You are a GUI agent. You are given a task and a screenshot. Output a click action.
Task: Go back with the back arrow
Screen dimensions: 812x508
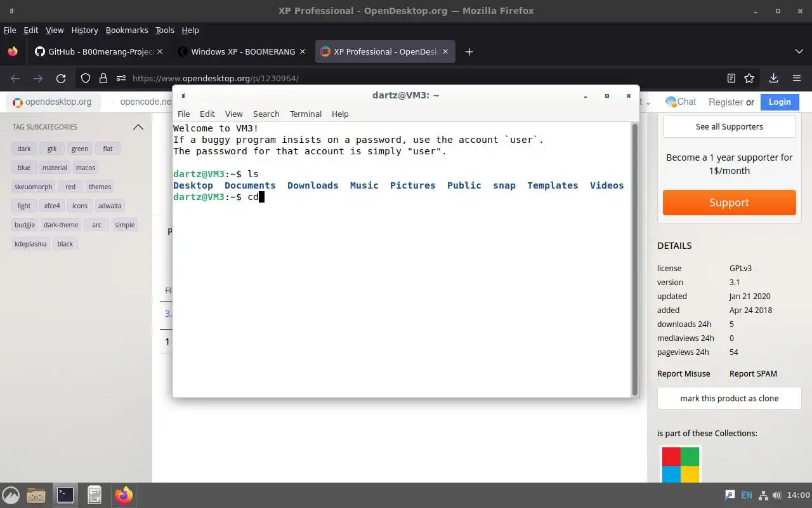pyautogui.click(x=15, y=78)
